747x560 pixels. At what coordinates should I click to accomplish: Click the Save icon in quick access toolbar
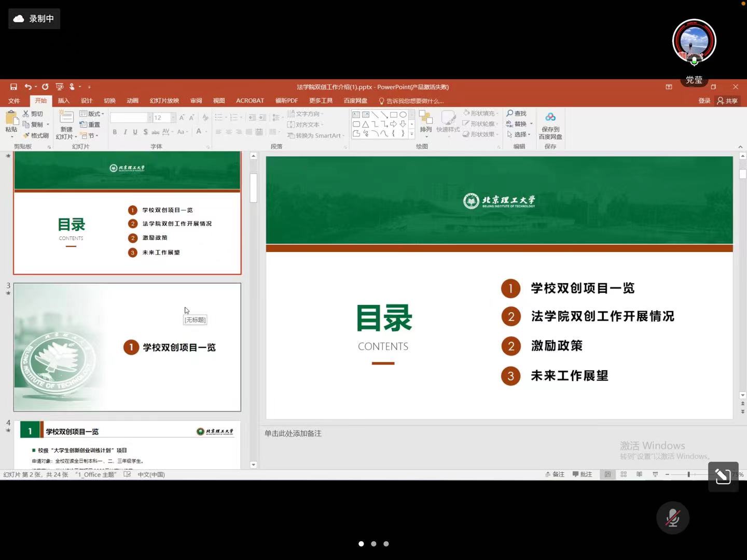coord(14,87)
